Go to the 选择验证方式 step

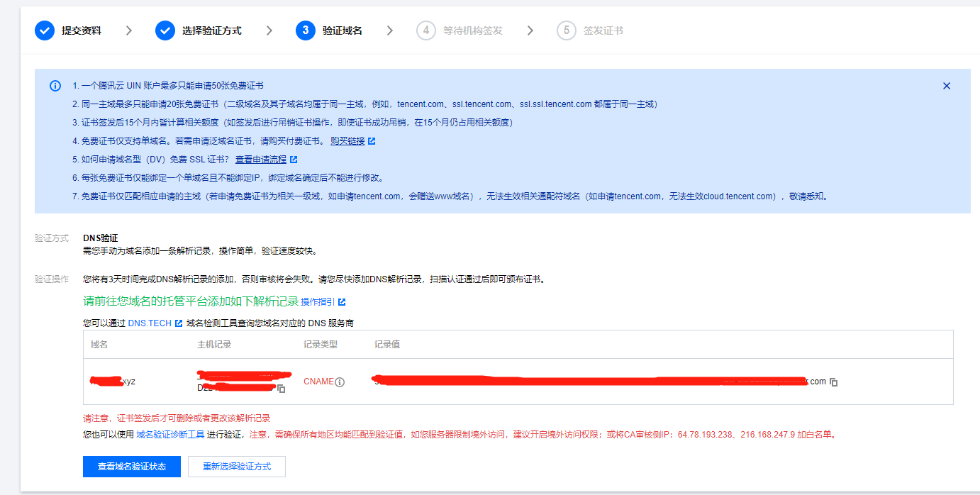[x=211, y=30]
